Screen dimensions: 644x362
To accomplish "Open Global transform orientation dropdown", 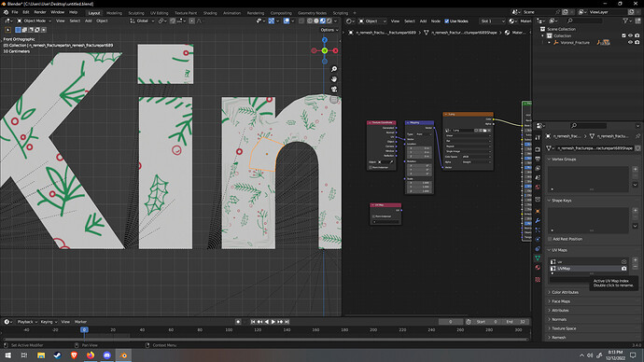I will pyautogui.click(x=142, y=21).
